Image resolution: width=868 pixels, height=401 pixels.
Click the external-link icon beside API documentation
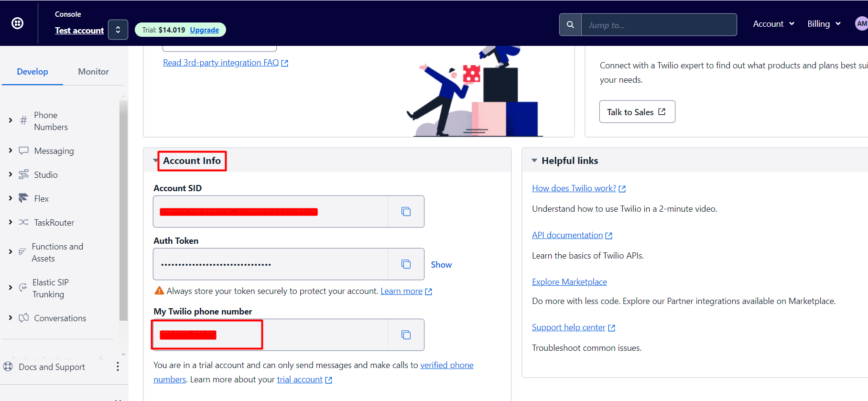pyautogui.click(x=609, y=236)
